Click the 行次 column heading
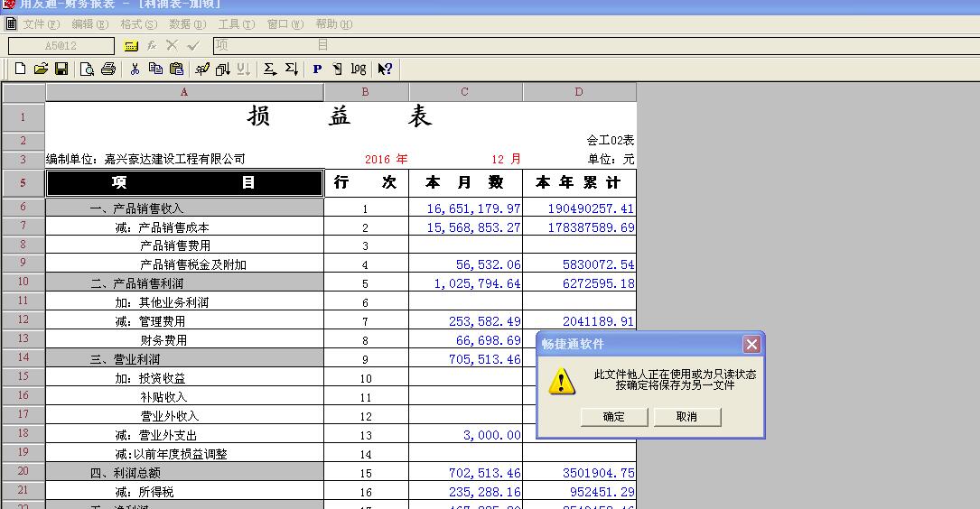The image size is (980, 509). (x=366, y=183)
